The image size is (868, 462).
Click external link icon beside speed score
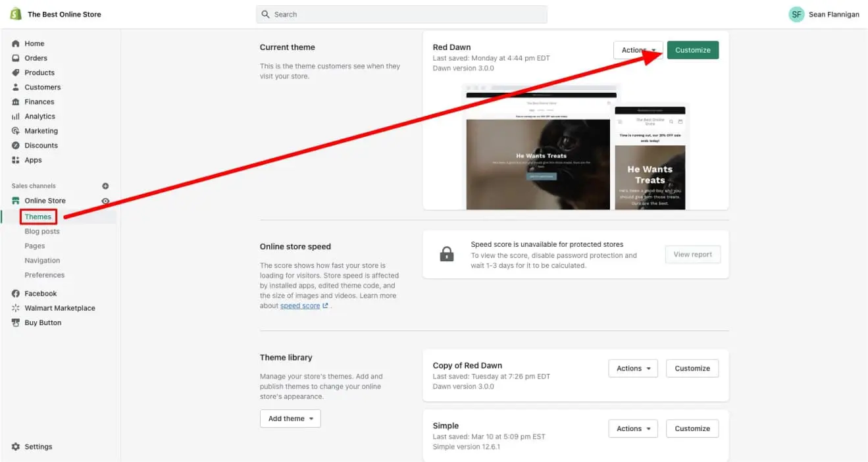tap(325, 306)
